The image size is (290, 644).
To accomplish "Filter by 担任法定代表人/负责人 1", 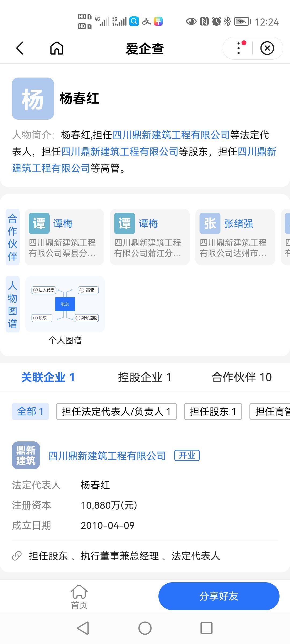I will coord(116,411).
